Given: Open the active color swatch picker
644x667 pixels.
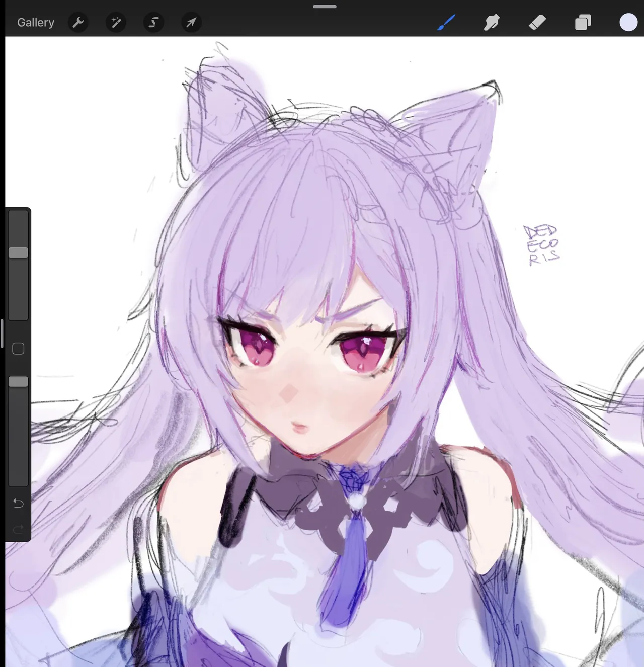Looking at the screenshot, I should [628, 23].
